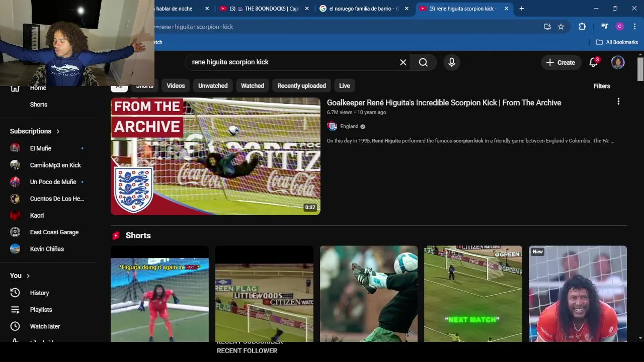Close the hablar de noche tab

pos(207,9)
